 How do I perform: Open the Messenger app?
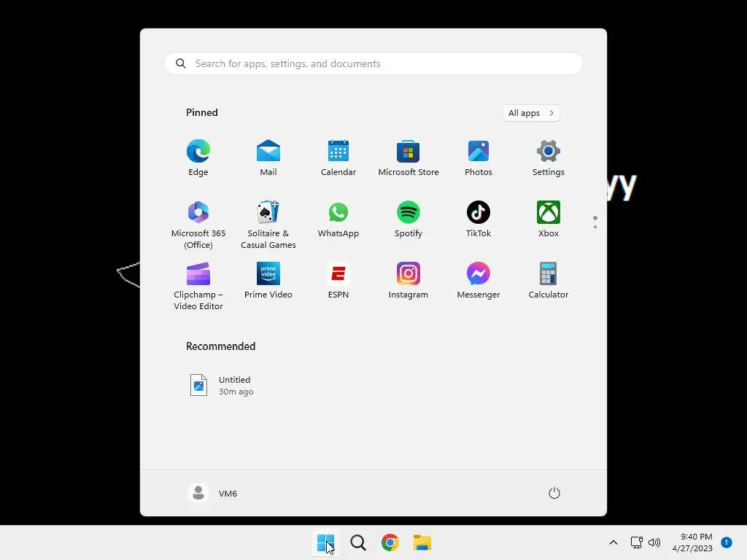pyautogui.click(x=479, y=281)
